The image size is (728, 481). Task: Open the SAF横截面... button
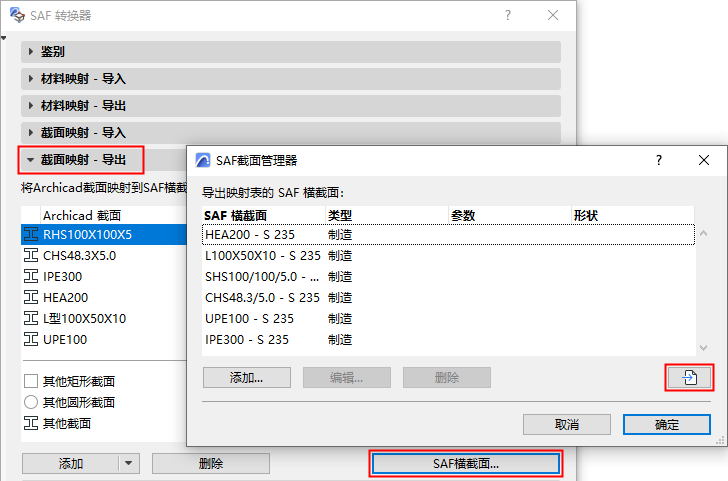(x=466, y=463)
